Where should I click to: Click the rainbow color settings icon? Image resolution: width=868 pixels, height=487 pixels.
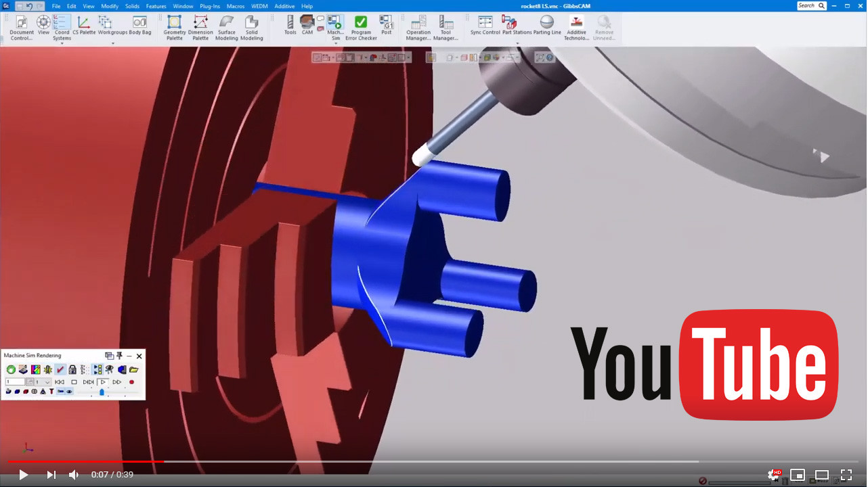35,369
